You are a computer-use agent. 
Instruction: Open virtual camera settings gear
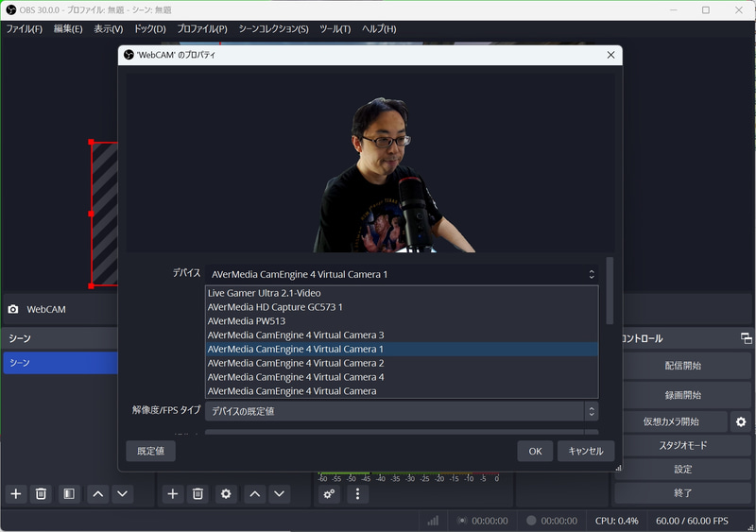click(x=741, y=422)
